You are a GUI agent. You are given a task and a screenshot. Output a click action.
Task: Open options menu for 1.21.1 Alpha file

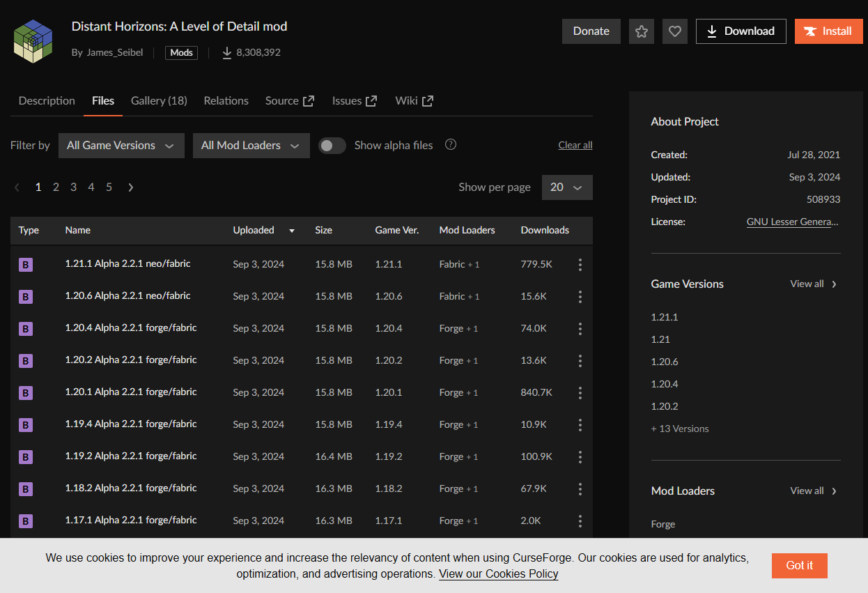pos(580,265)
